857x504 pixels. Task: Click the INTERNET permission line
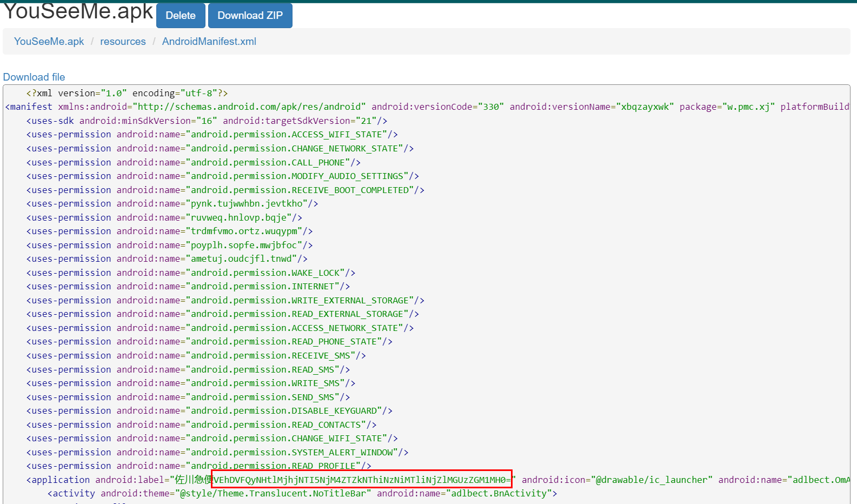click(x=188, y=287)
